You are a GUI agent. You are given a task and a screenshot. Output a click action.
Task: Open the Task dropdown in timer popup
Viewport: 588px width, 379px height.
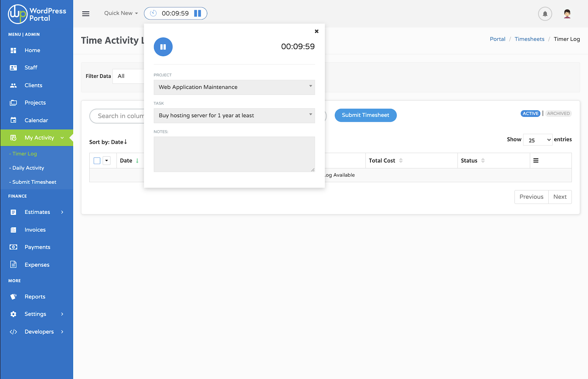[x=234, y=115]
